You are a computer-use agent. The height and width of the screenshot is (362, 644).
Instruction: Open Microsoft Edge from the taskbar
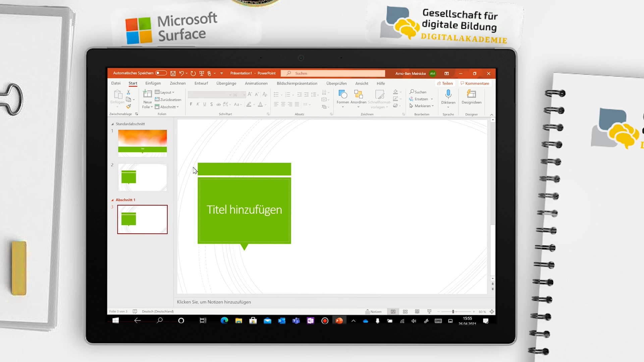[224, 321]
